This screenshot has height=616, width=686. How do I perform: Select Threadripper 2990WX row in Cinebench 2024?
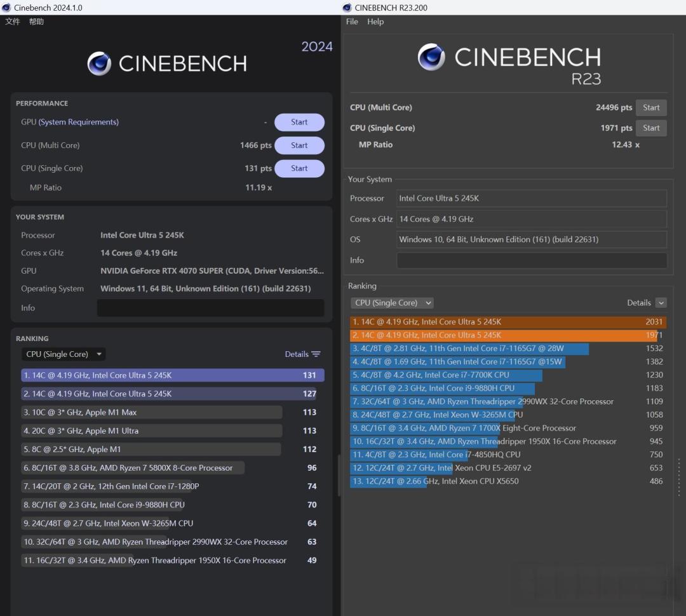172,542
